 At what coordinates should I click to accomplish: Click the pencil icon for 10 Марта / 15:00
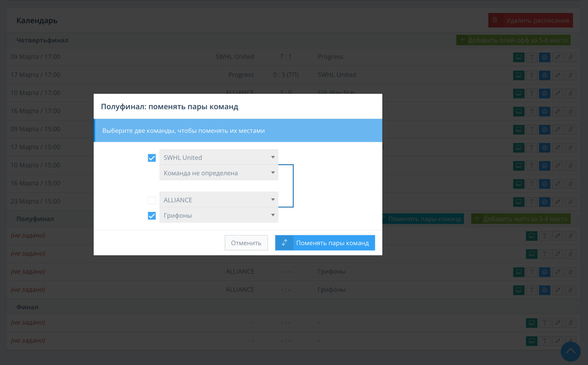pyautogui.click(x=558, y=166)
